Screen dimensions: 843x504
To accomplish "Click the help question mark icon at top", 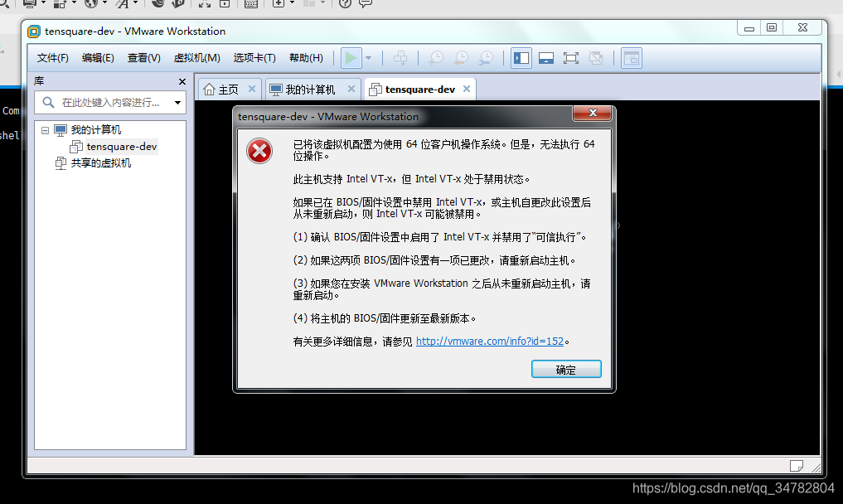I will pos(345,3).
